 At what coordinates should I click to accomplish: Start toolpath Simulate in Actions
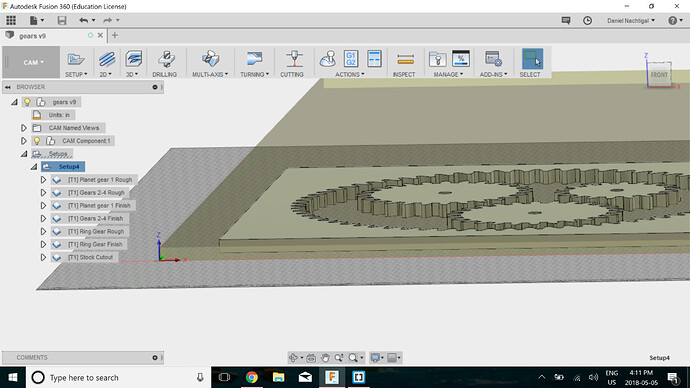coord(328,59)
